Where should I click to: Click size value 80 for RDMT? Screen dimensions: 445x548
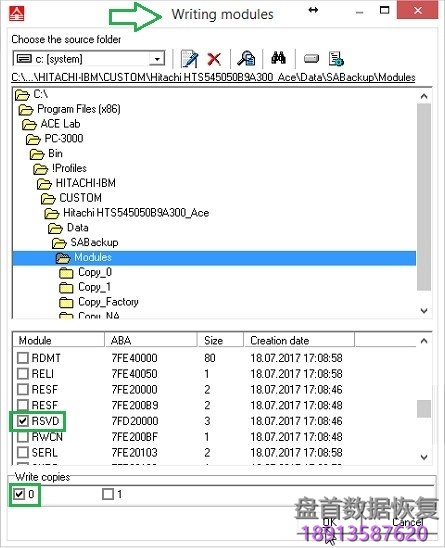pos(210,358)
